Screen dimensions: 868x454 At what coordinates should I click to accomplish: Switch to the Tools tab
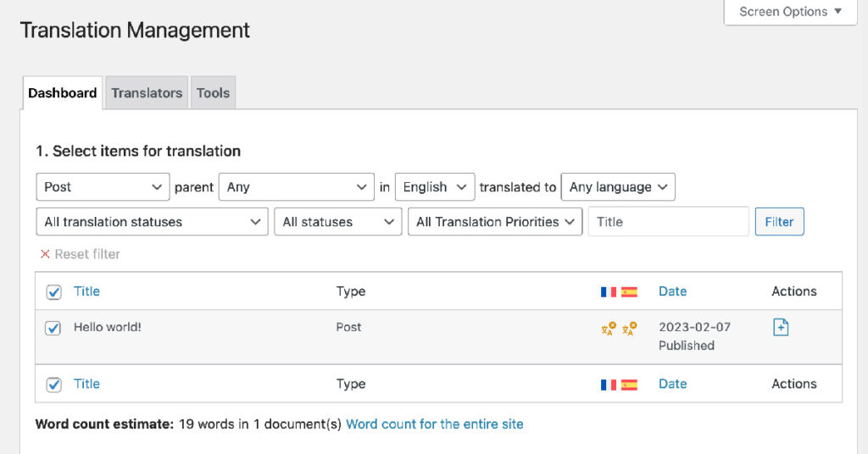pyautogui.click(x=213, y=93)
